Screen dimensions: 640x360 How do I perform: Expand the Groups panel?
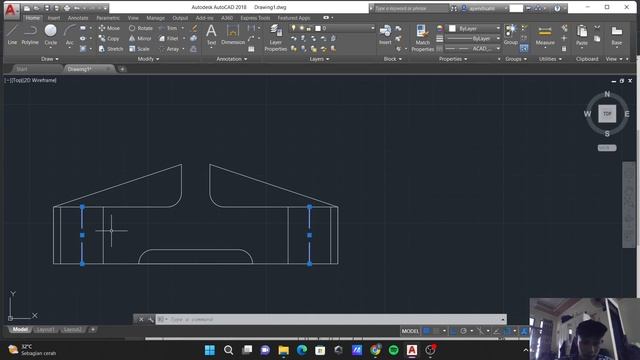click(x=516, y=59)
